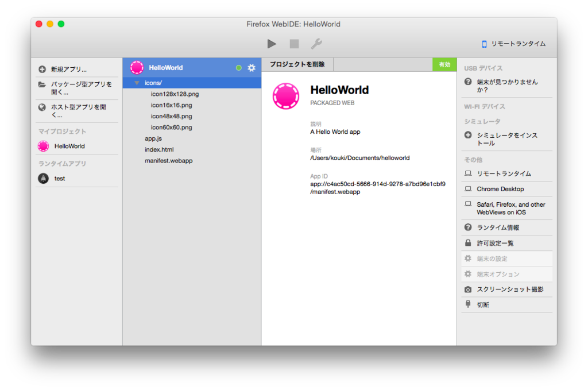This screenshot has height=390, width=588.
Task: Open icon60x60.png in the file tree
Action: 171,128
